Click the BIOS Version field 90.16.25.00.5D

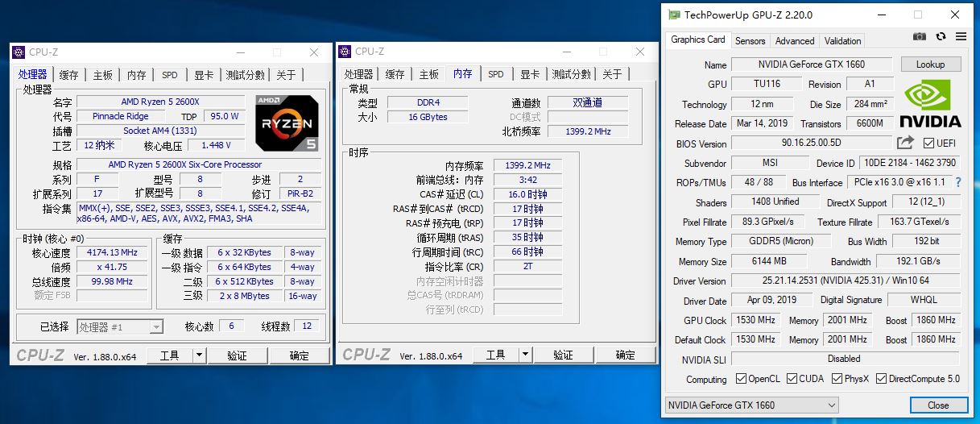tap(811, 143)
